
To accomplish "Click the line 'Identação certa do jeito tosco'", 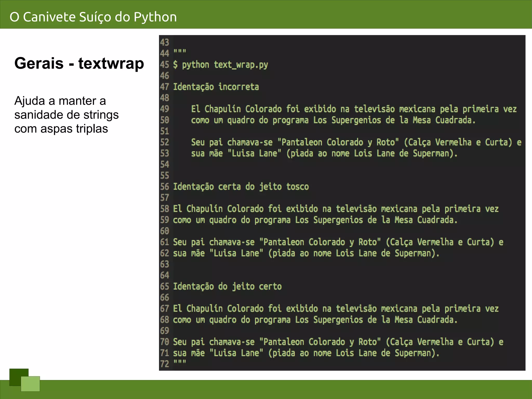I will (x=241, y=186).
